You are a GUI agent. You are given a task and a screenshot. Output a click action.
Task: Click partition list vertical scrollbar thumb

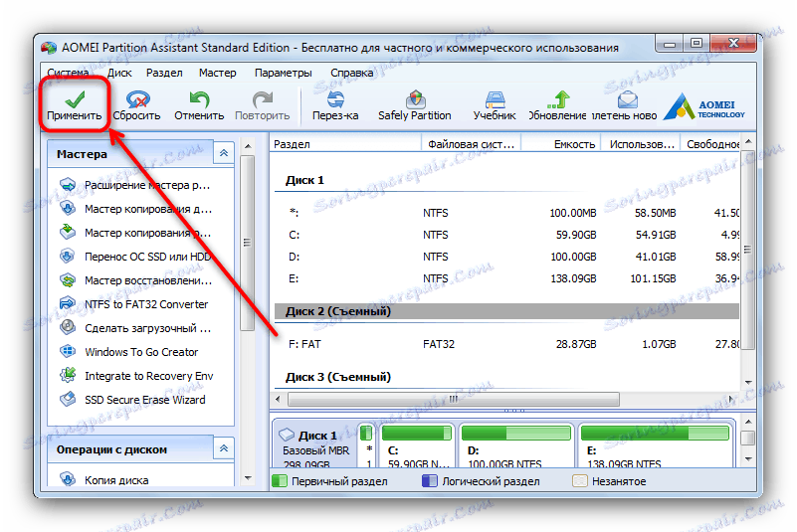point(747,249)
